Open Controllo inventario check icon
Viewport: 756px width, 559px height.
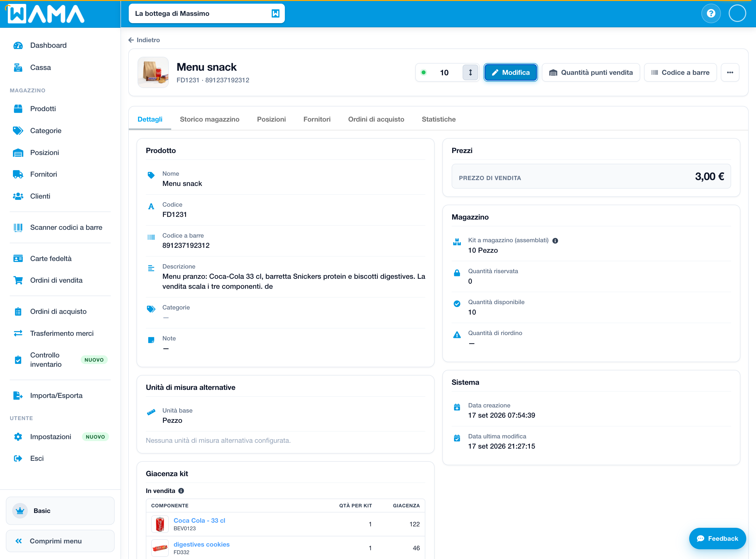(x=18, y=360)
